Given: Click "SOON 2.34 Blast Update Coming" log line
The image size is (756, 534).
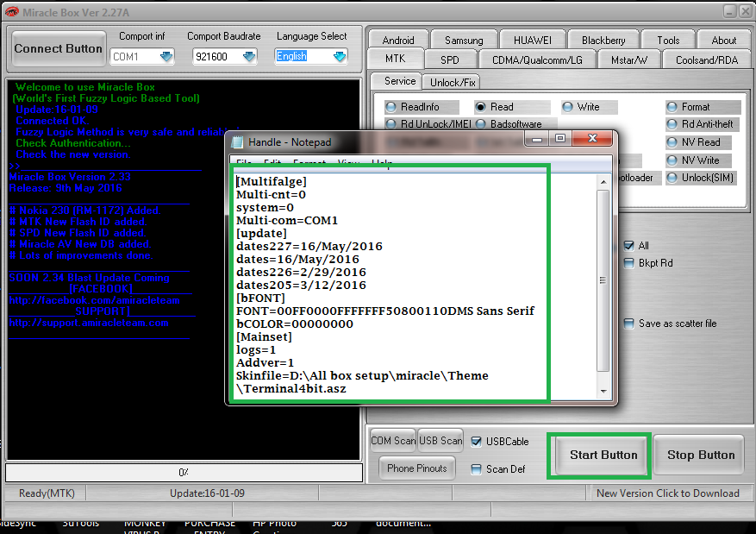Looking at the screenshot, I should 89,278.
